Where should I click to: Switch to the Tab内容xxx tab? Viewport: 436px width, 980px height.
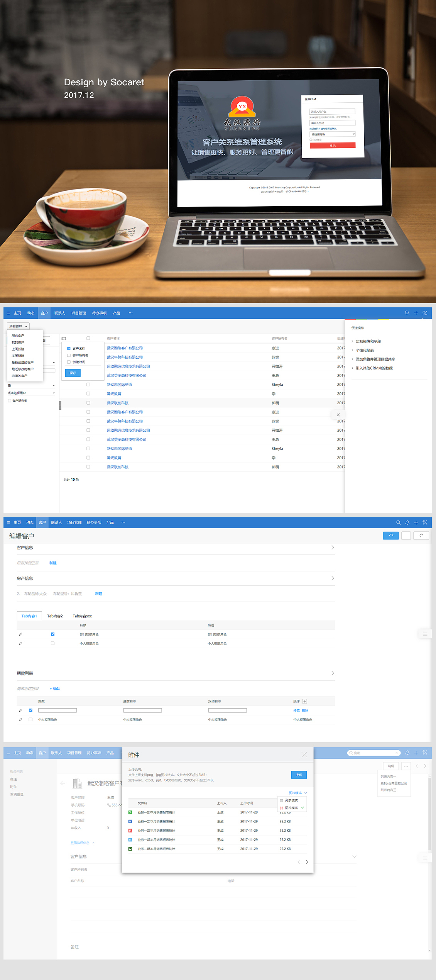[x=82, y=616]
